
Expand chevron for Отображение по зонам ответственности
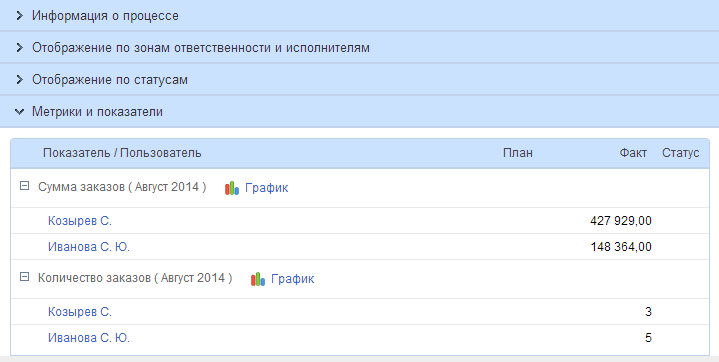click(19, 48)
